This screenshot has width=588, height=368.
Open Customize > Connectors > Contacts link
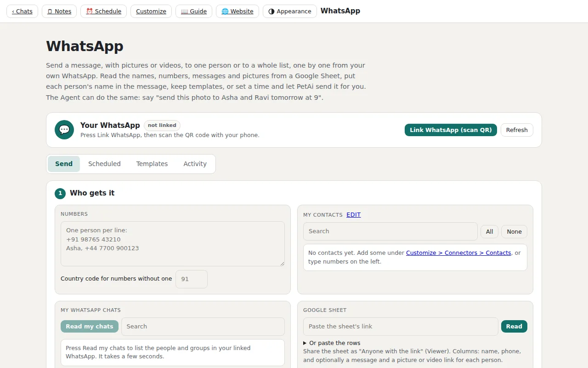458,253
